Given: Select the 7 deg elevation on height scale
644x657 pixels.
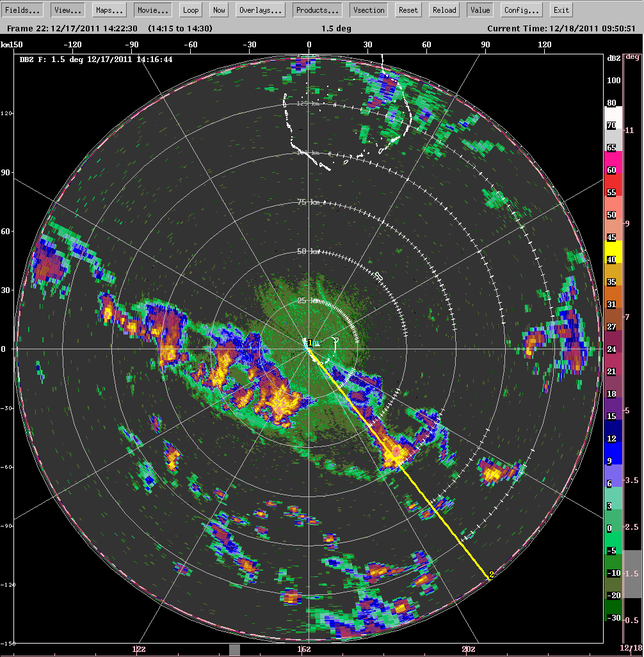Looking at the screenshot, I should tap(627, 317).
